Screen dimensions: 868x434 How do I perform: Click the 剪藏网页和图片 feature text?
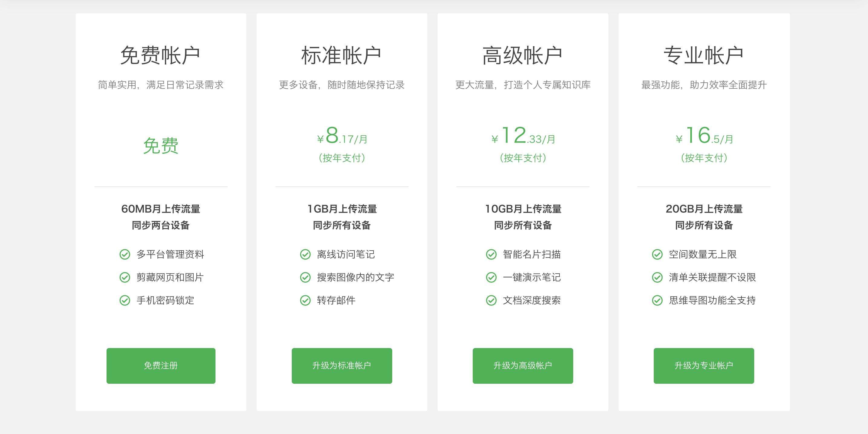(x=170, y=277)
